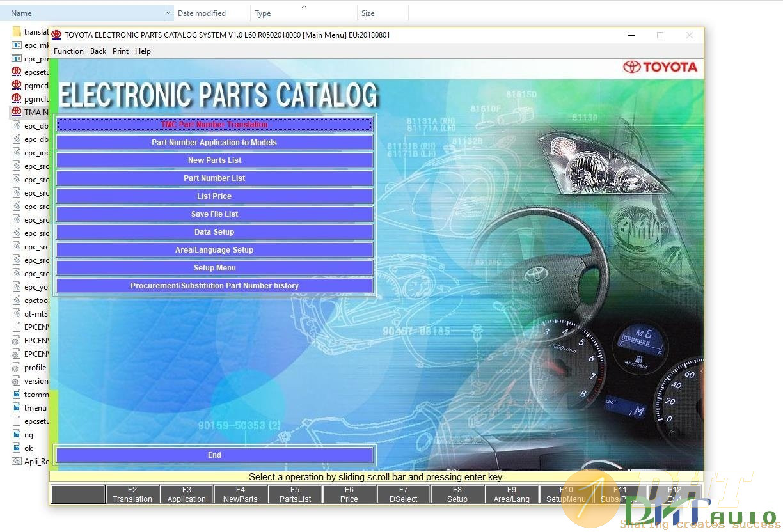Open Save File List
Viewport: 783px width, 532px height.
[x=214, y=214]
